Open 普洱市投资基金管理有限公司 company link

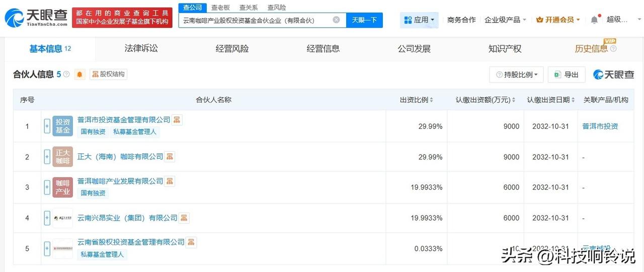pyautogui.click(x=124, y=120)
